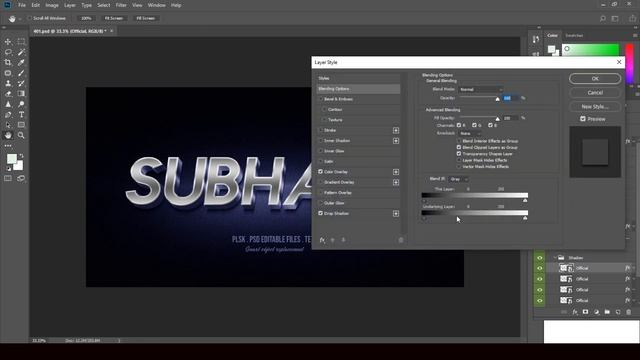Open the Edit Toolbar three-dots menu
This screenshot has width=640, height=360.
tap(8, 146)
